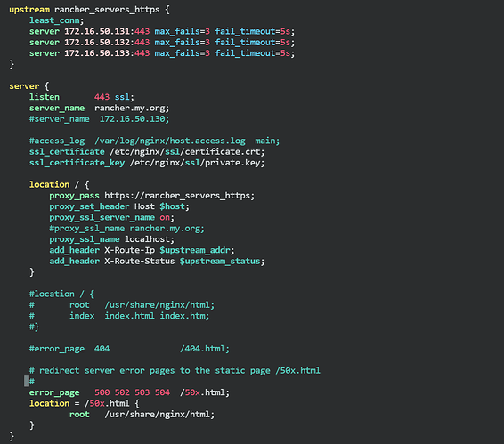Click the commented access_log line
Viewport: 504px width, 444px height.
(x=154, y=141)
